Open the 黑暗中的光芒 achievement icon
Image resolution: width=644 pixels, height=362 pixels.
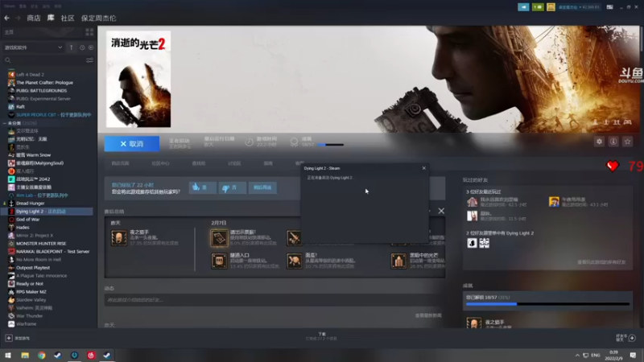(x=398, y=261)
